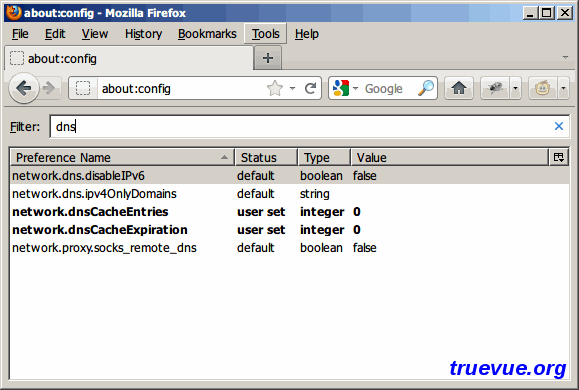The image size is (579, 390).
Task: Open the Greasemonkey dropdown arrow
Action: coord(563,88)
